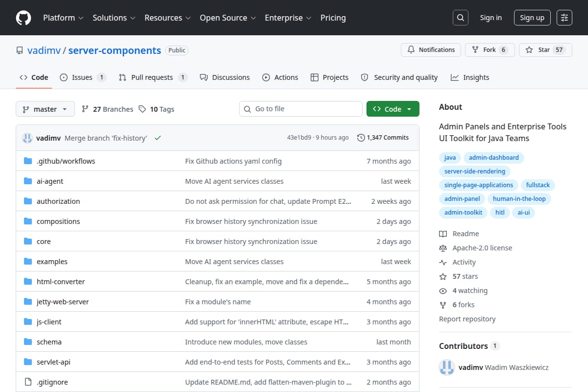Screen dimensions: 588x392
Task: Expand the Resources menu
Action: [167, 18]
